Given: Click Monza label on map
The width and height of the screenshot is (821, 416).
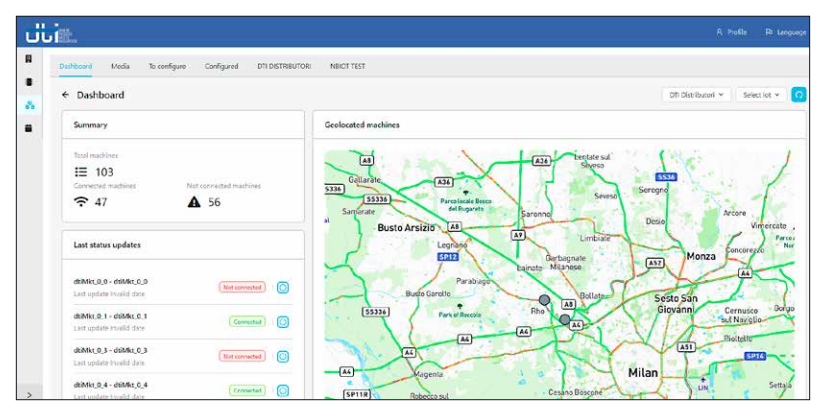Looking at the screenshot, I should 701,256.
